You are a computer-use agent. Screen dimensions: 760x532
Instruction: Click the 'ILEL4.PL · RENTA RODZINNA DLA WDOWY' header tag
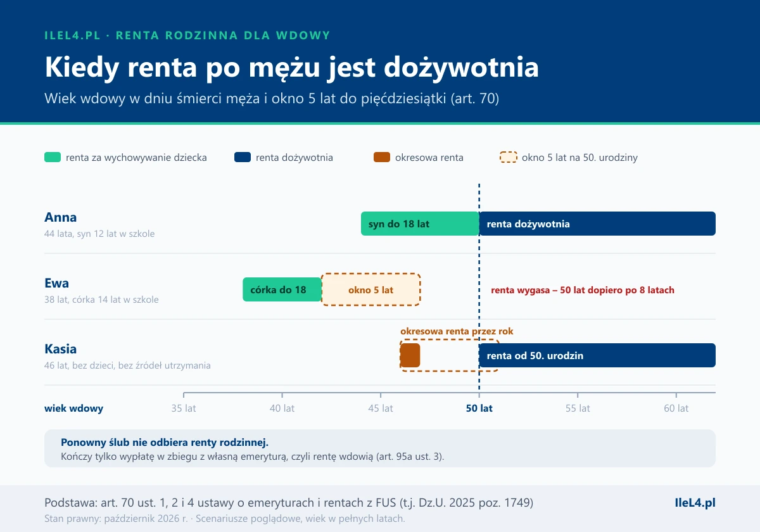click(187, 35)
